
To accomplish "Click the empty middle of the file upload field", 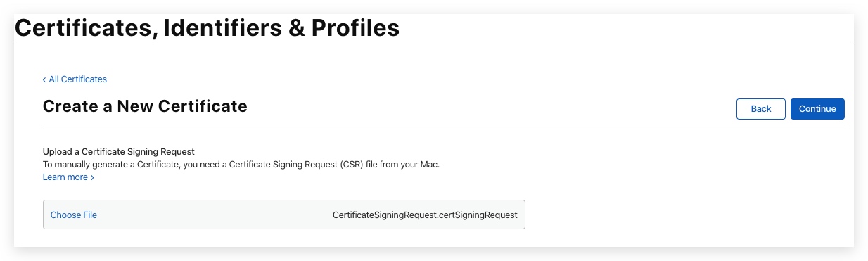I will [214, 215].
